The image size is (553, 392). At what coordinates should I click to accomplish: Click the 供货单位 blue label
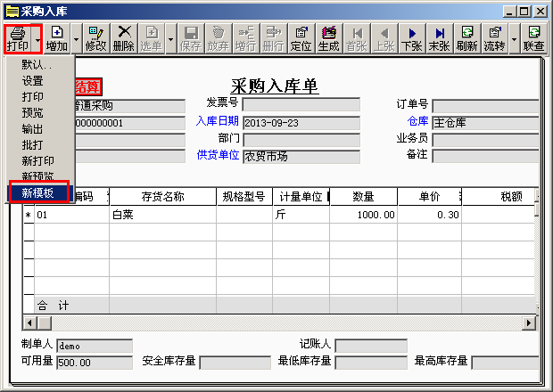[218, 155]
